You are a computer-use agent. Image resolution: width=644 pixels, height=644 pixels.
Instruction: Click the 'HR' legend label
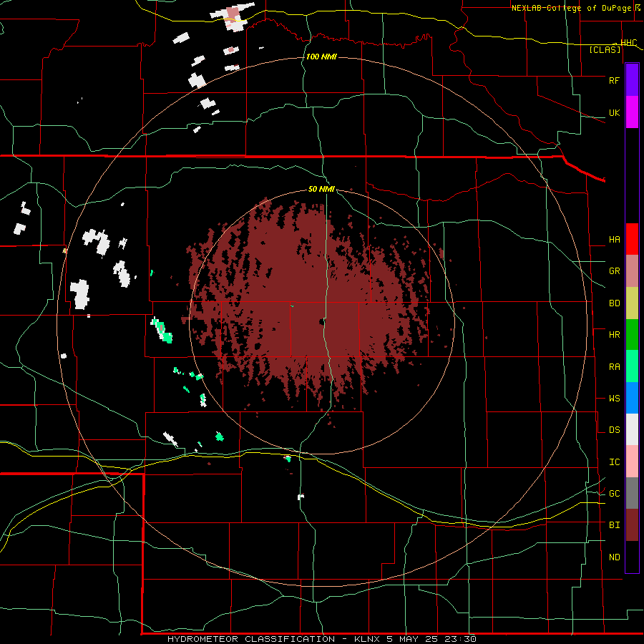(614, 335)
